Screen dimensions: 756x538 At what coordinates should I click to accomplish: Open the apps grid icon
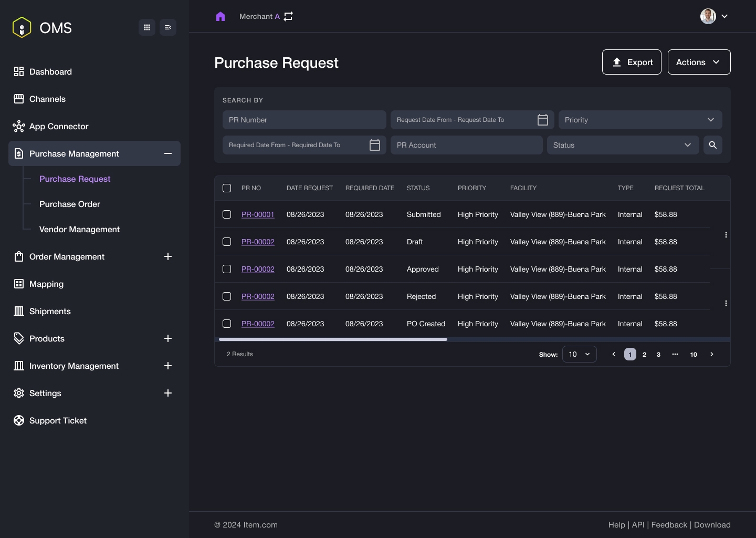[x=147, y=27]
